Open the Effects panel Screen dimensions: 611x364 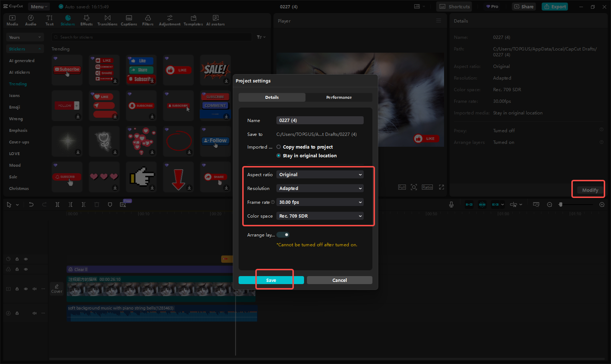[x=86, y=20]
